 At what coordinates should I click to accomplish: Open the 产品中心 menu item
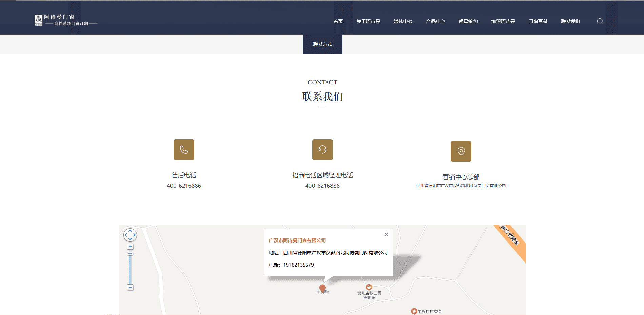(436, 21)
